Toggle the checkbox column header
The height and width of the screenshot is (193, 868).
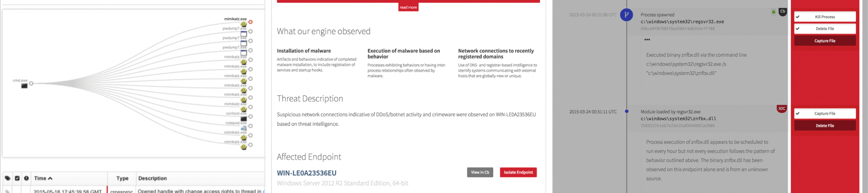[17, 178]
